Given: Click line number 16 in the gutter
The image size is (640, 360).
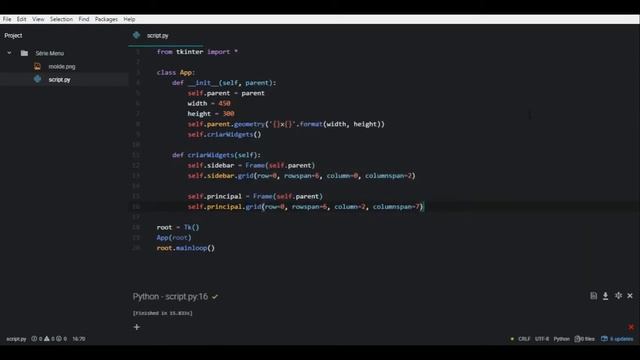Looking at the screenshot, I should click(x=136, y=207).
